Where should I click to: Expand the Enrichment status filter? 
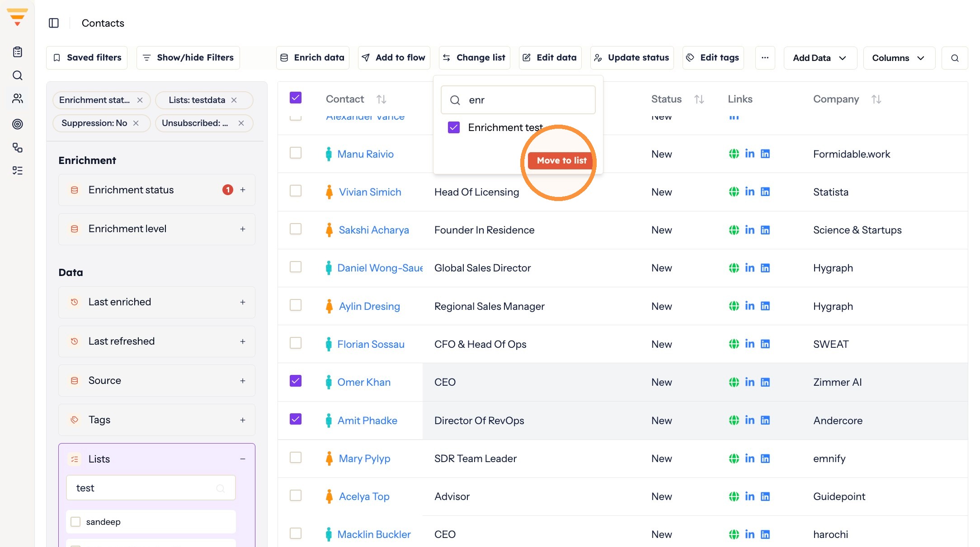(243, 190)
